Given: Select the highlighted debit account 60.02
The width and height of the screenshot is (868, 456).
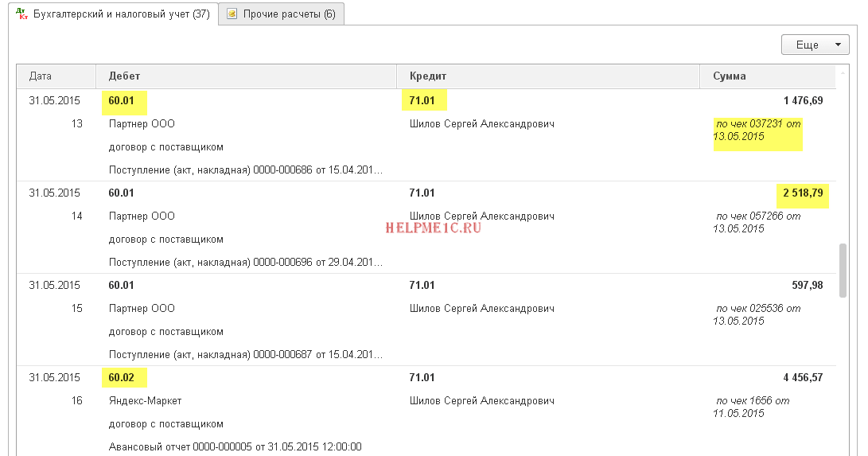Looking at the screenshot, I should coord(122,377).
